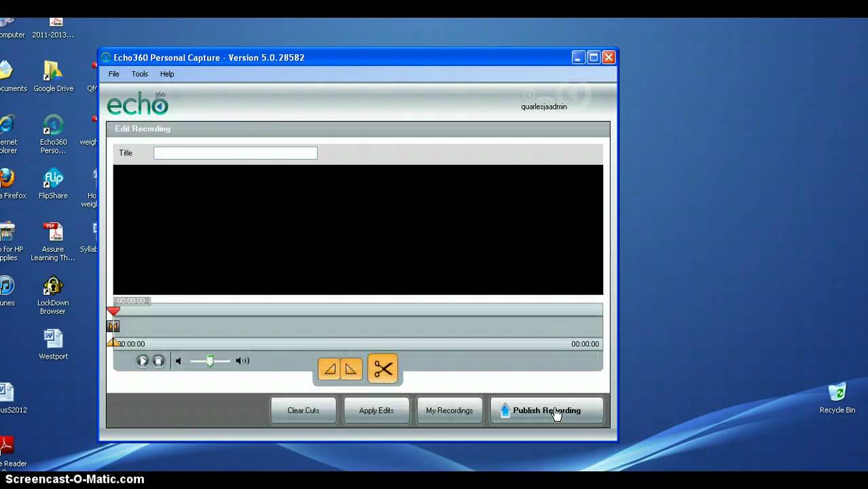Select the iTunes desktop icon
The image size is (868, 489).
click(7, 292)
